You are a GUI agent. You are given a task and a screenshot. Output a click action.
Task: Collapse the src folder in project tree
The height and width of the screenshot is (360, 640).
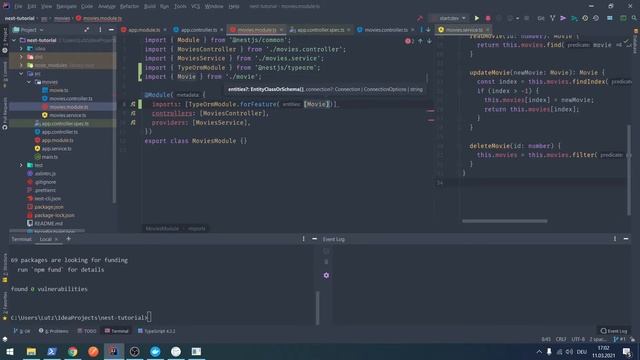coord(21,73)
